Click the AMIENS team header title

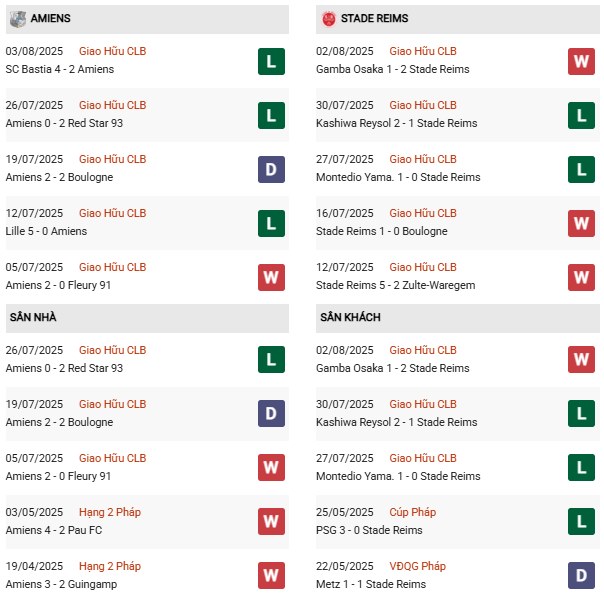(x=50, y=18)
